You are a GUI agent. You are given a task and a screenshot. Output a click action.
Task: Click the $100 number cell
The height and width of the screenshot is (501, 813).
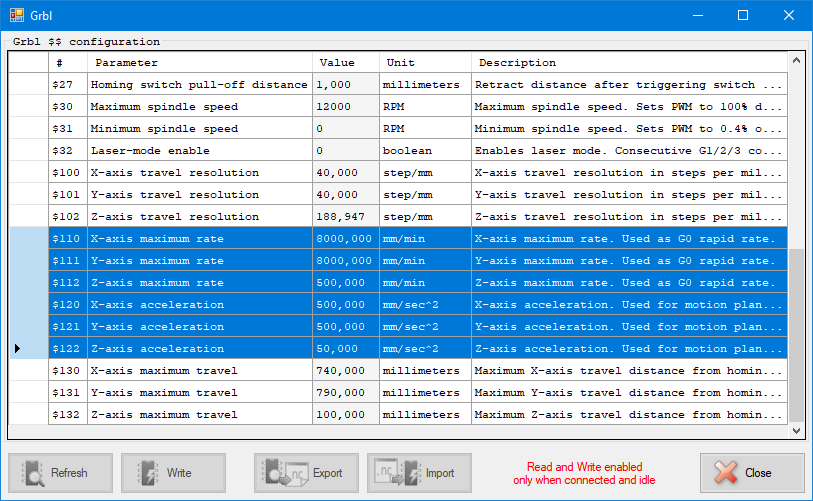68,173
